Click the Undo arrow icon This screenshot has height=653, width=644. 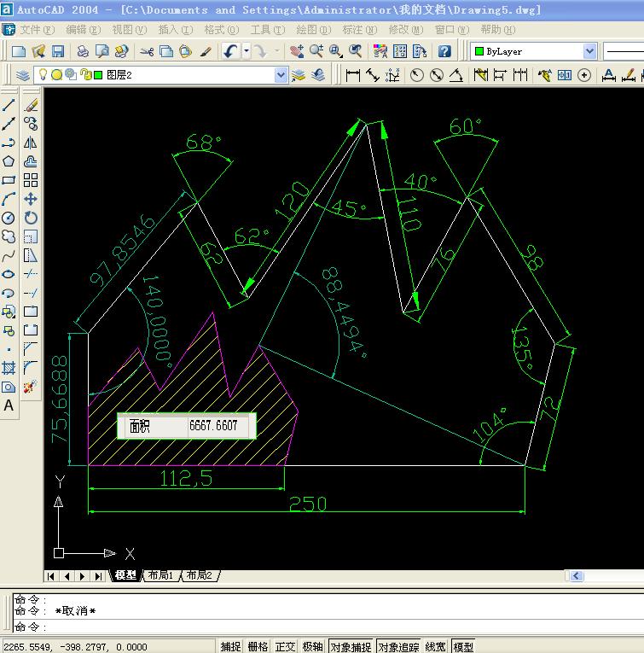pos(230,51)
